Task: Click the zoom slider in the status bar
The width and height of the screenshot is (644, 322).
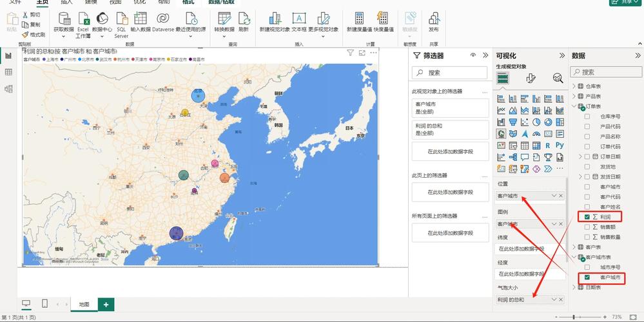Action: coord(583,317)
